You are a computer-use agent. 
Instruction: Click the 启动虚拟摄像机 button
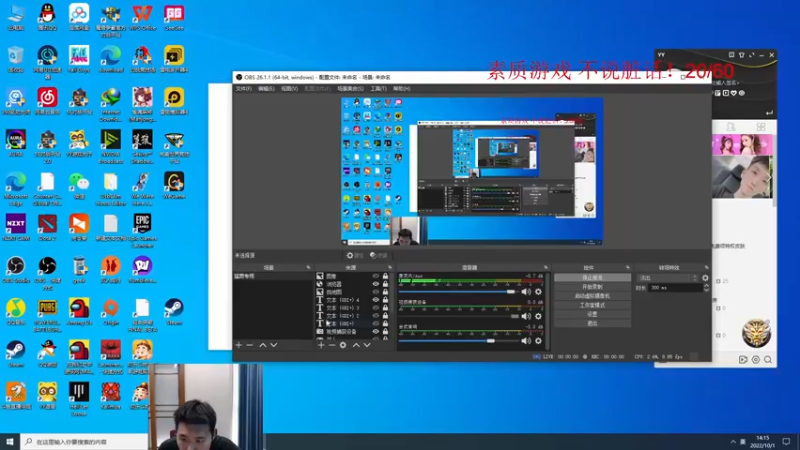tap(592, 296)
